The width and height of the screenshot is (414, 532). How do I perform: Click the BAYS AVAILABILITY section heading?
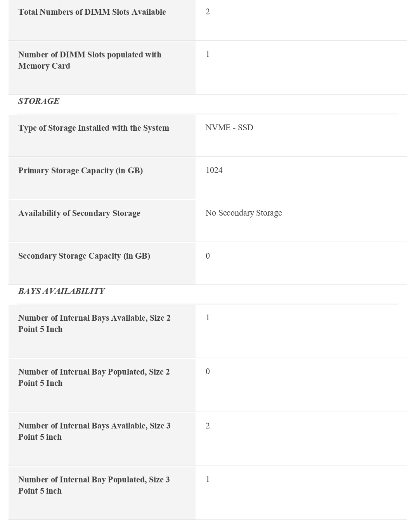pos(61,291)
